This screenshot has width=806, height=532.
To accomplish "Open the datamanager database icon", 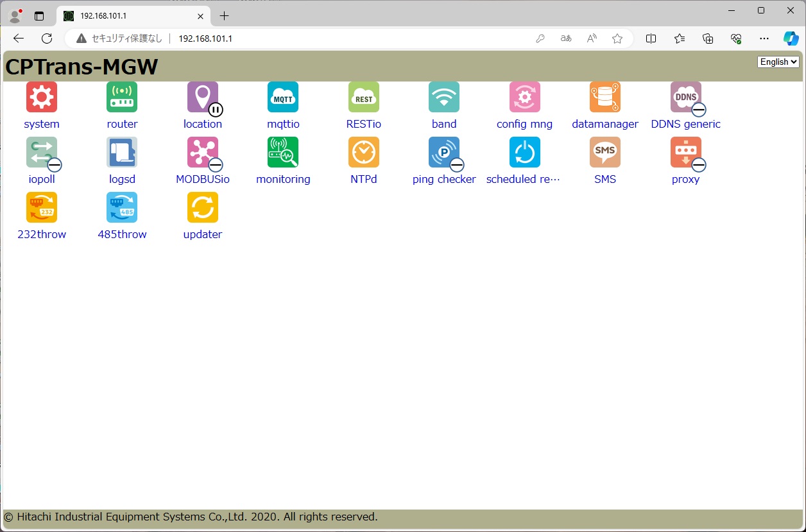I will coord(605,98).
